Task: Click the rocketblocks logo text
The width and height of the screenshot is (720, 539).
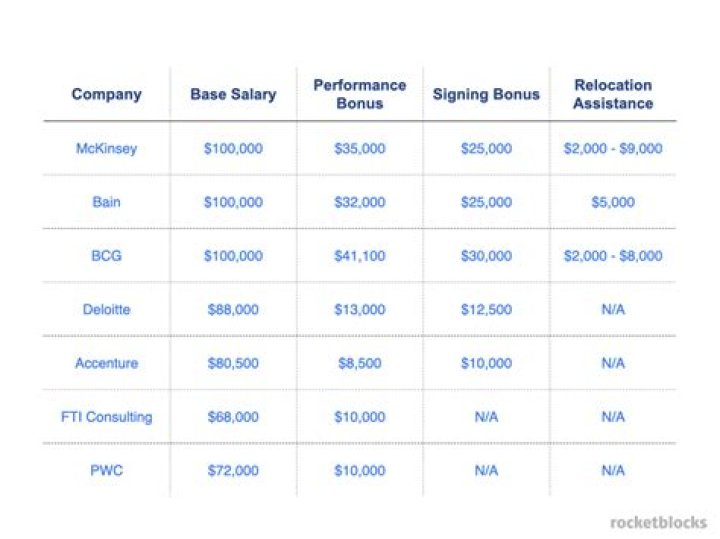Action: coord(658,522)
